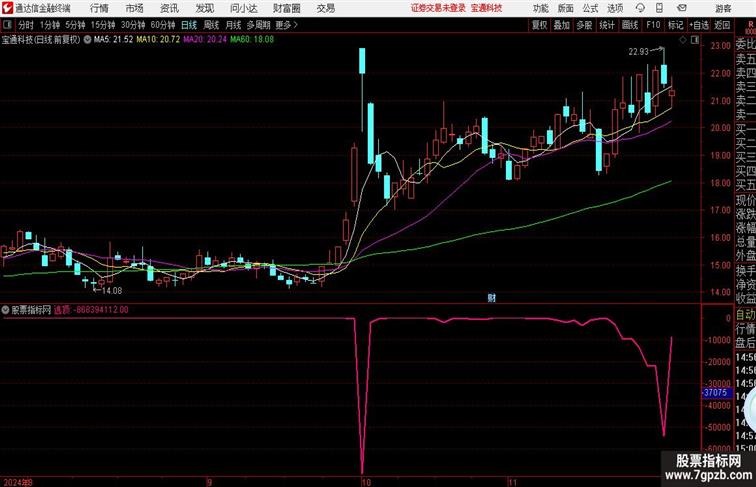The height and width of the screenshot is (487, 756).
Task: Click the 财 marker icon below the chart
Action: [x=491, y=298]
